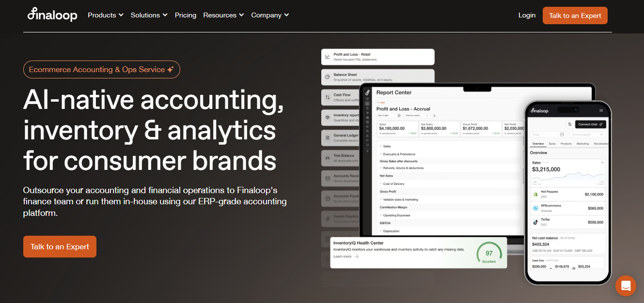Screen dimensions: 644x303
Task: Click the sparkle icon in the Ecommerce badge
Action: coord(170,70)
